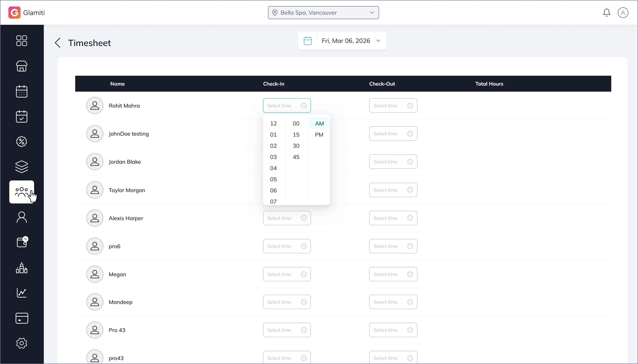Open the stacked layers icon in sidebar
Screen dimensions: 638x364
pos(21,167)
